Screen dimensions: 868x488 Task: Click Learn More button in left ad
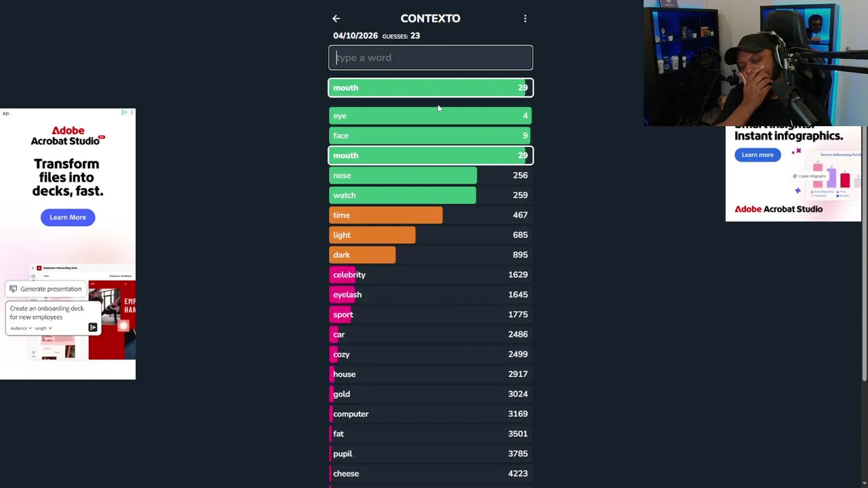68,217
